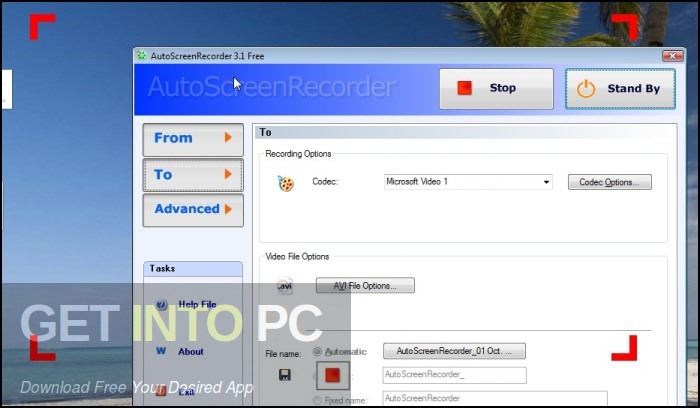Click the Recording Options group label

tap(298, 154)
